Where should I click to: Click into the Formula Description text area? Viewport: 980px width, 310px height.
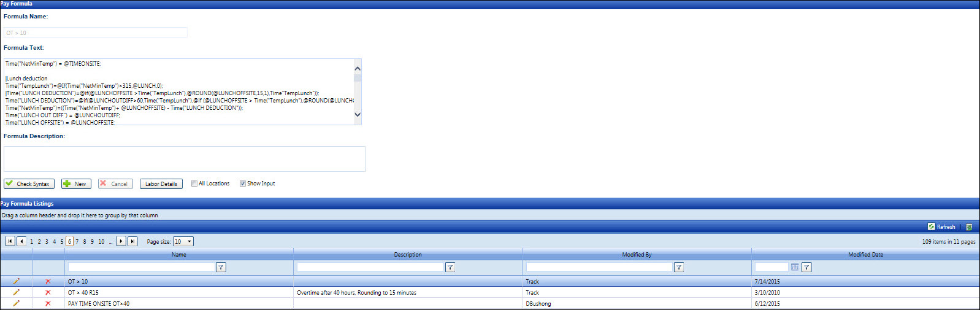tap(184, 159)
